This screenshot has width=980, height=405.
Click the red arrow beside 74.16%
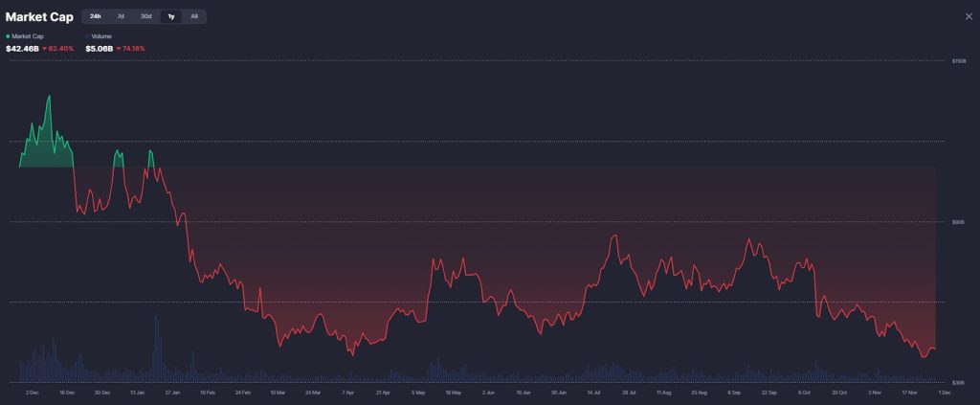(x=120, y=47)
